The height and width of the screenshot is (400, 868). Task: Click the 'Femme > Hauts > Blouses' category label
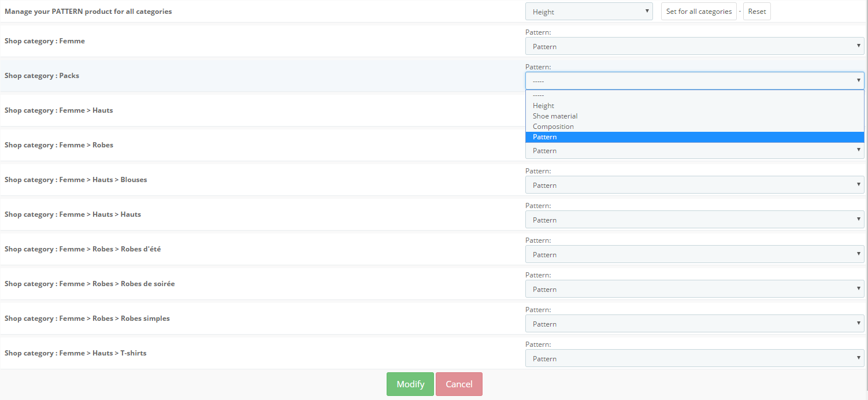(76, 180)
